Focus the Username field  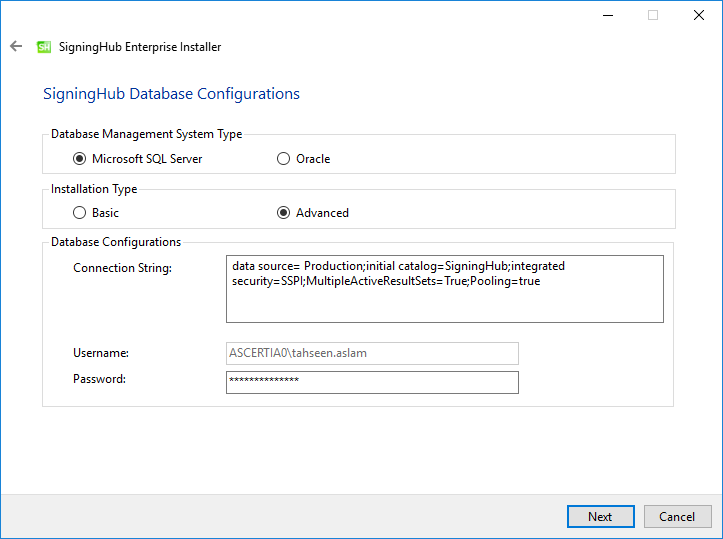372,353
